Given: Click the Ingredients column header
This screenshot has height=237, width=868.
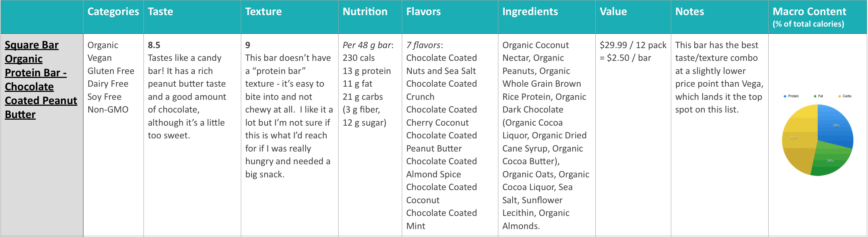Looking at the screenshot, I should (x=530, y=12).
